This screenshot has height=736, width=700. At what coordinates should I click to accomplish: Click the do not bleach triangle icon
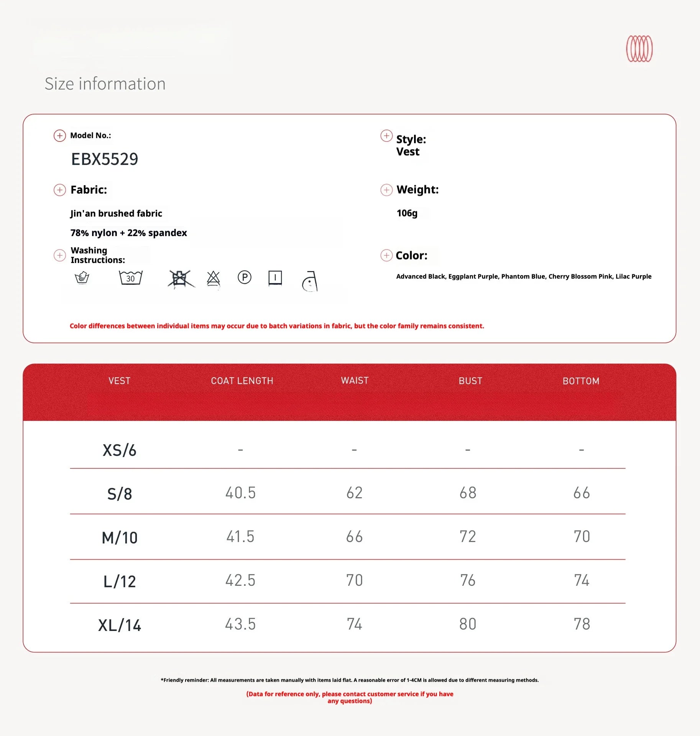[x=213, y=278]
